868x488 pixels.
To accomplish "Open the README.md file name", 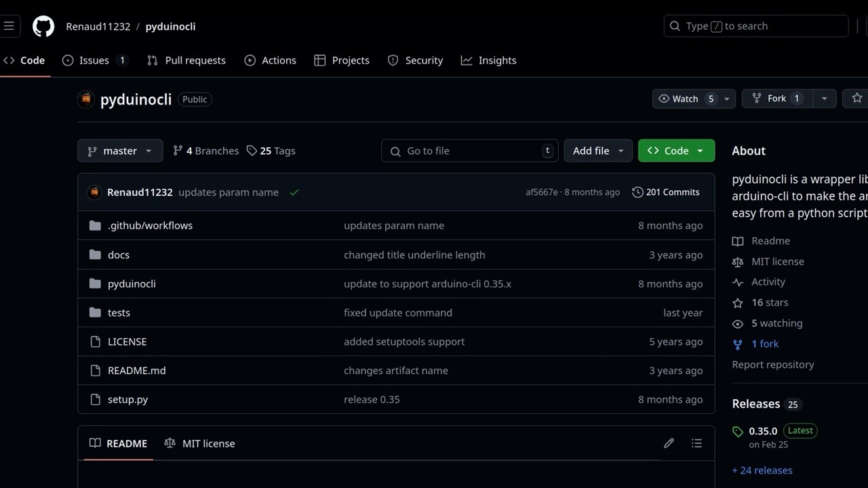I will [x=137, y=371].
